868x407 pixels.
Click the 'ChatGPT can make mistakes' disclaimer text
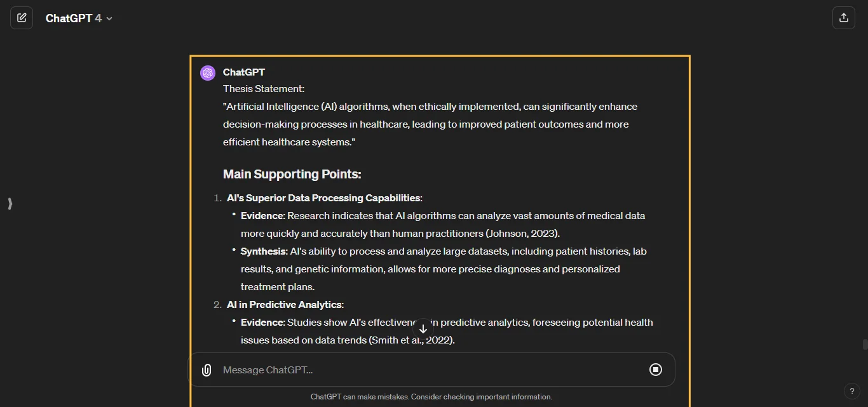pos(431,397)
